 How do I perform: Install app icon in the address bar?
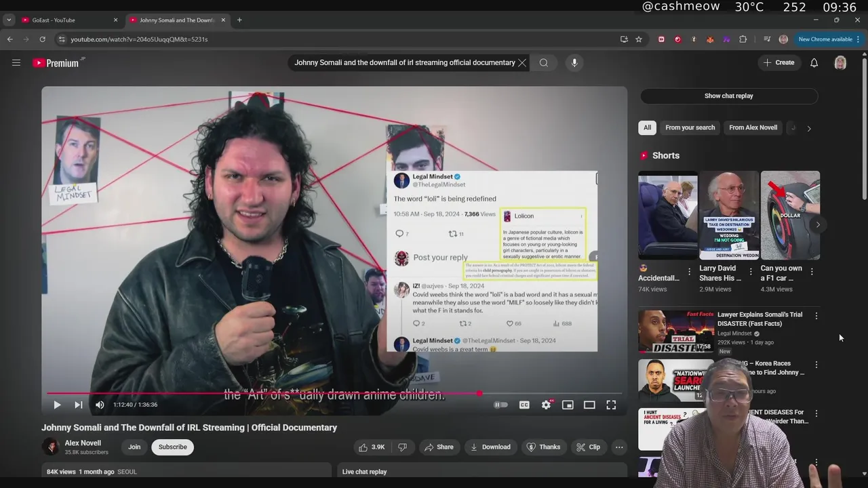point(624,39)
